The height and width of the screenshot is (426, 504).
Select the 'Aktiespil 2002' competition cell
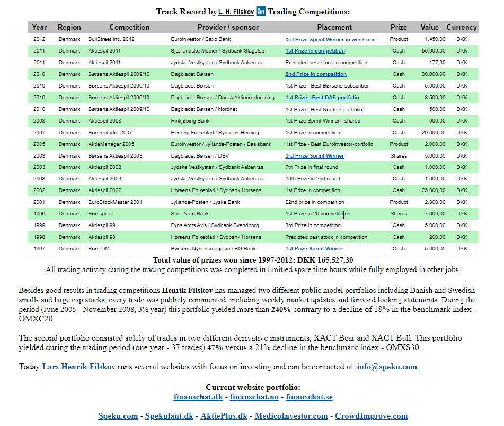pos(105,190)
